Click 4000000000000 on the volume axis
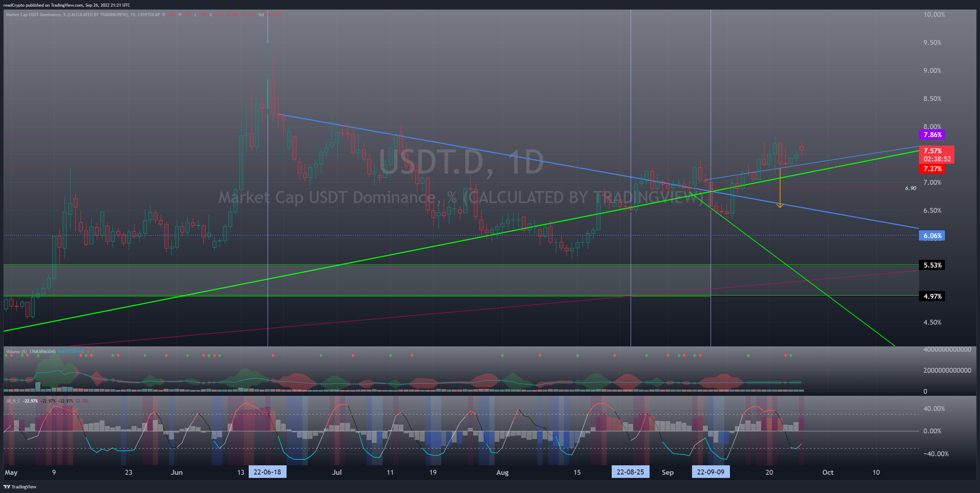Image resolution: width=980 pixels, height=493 pixels. click(947, 349)
